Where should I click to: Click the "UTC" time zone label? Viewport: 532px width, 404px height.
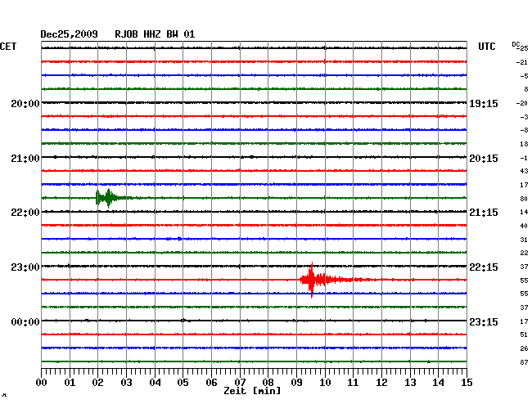486,47
